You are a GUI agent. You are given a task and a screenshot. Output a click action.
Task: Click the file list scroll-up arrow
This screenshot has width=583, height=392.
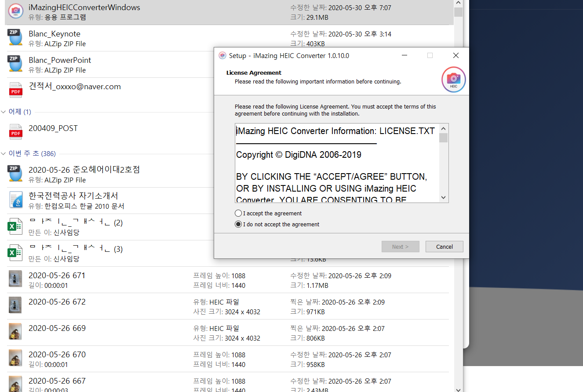459,3
